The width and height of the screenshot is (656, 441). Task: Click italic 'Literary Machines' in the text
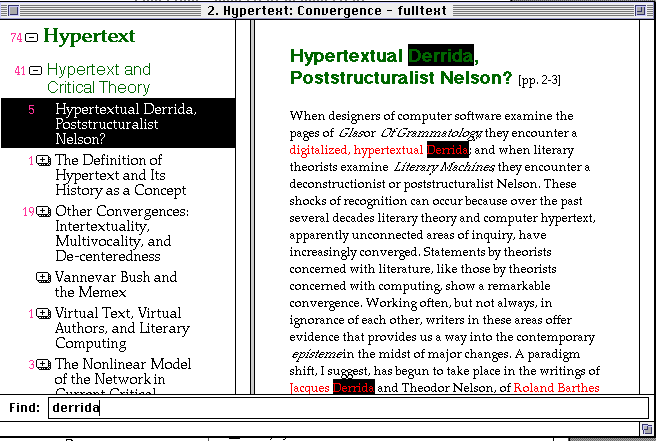pyautogui.click(x=444, y=167)
